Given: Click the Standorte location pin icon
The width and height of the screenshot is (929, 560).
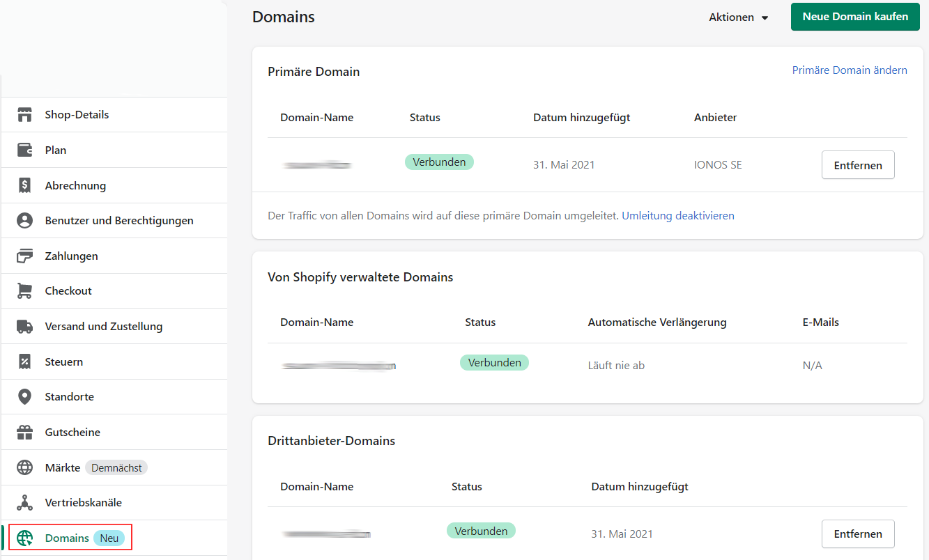Looking at the screenshot, I should (x=25, y=397).
